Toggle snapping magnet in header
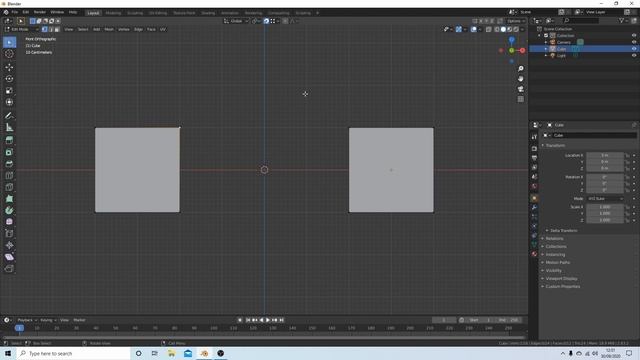 point(266,21)
